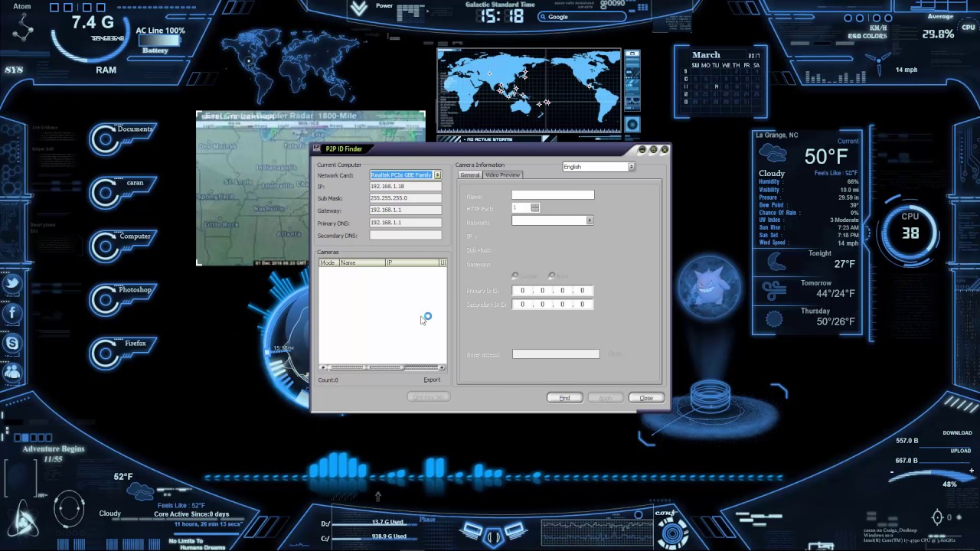The height and width of the screenshot is (551, 980).
Task: Click the Export link under Cameras
Action: 432,380
